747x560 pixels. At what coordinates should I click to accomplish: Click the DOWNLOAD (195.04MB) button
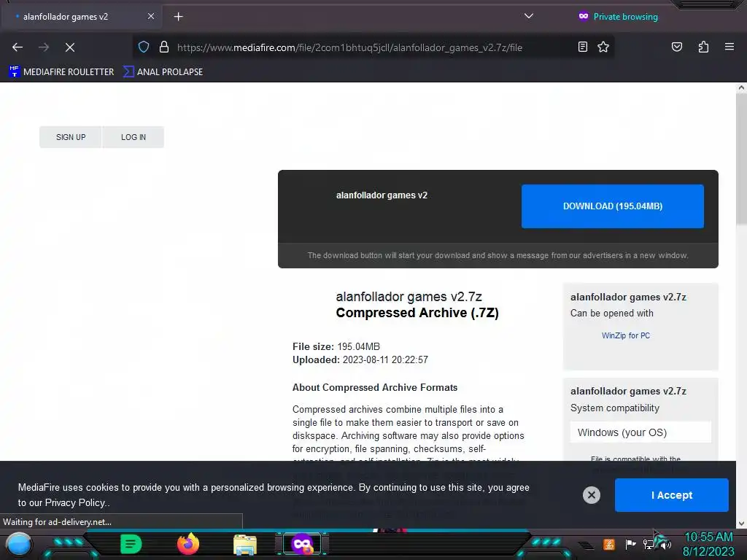(x=613, y=206)
